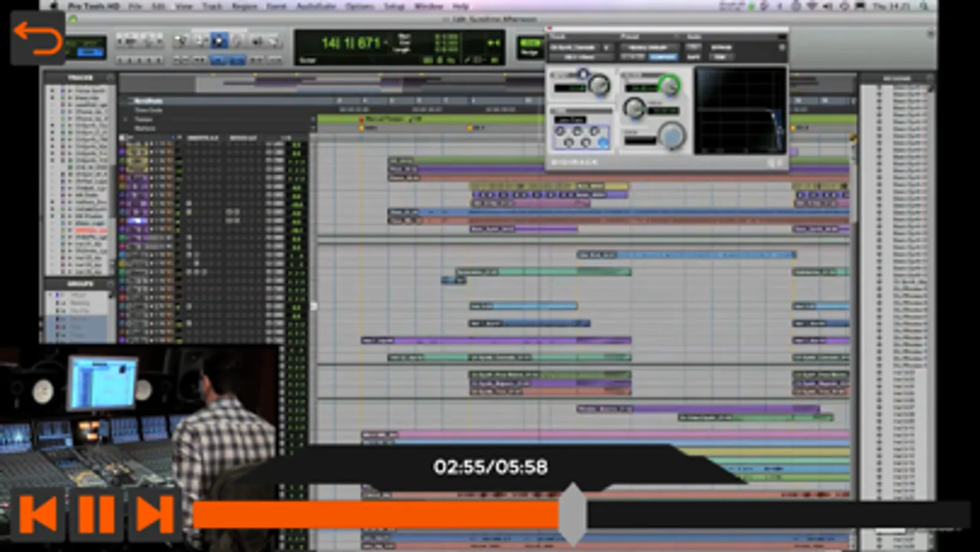Tap the orange back arrow button
This screenshot has height=552, width=980.
coord(37,37)
